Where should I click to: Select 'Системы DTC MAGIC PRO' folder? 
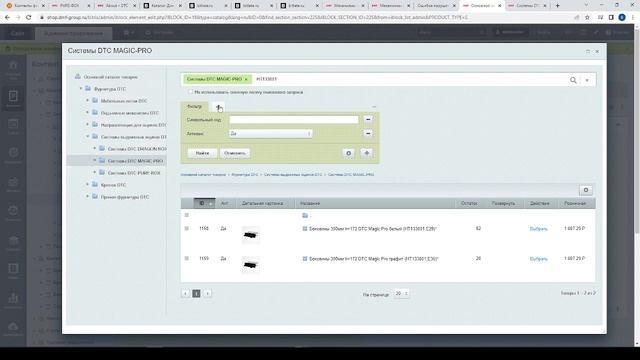click(x=135, y=161)
